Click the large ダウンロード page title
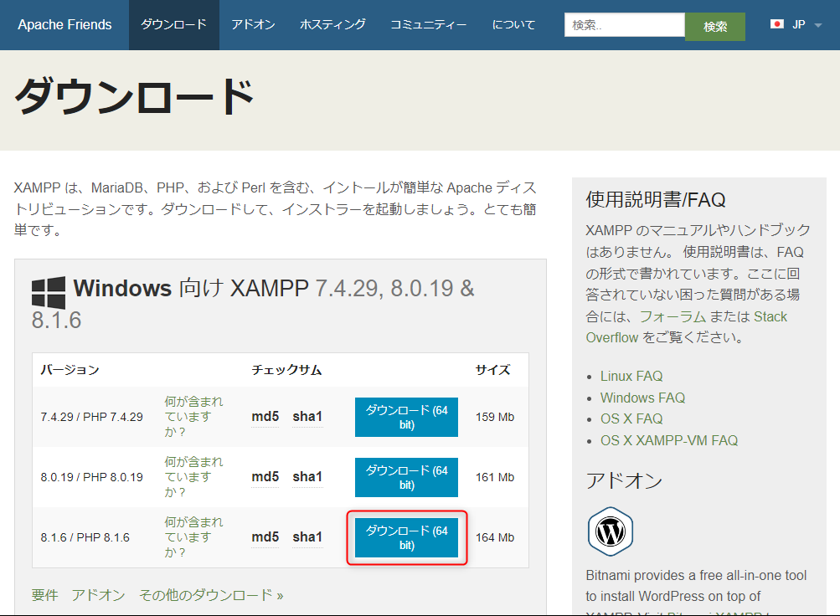Image resolution: width=840 pixels, height=616 pixels. point(135,97)
